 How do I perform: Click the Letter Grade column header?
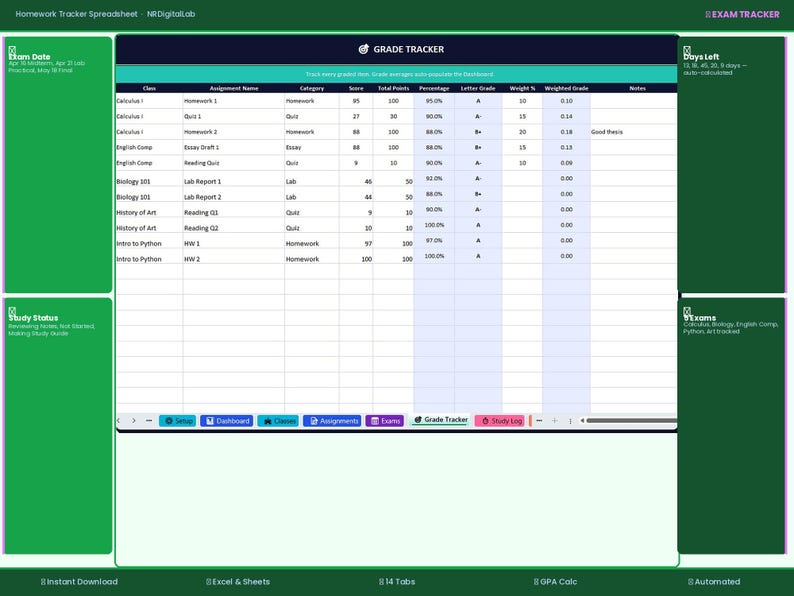click(478, 88)
